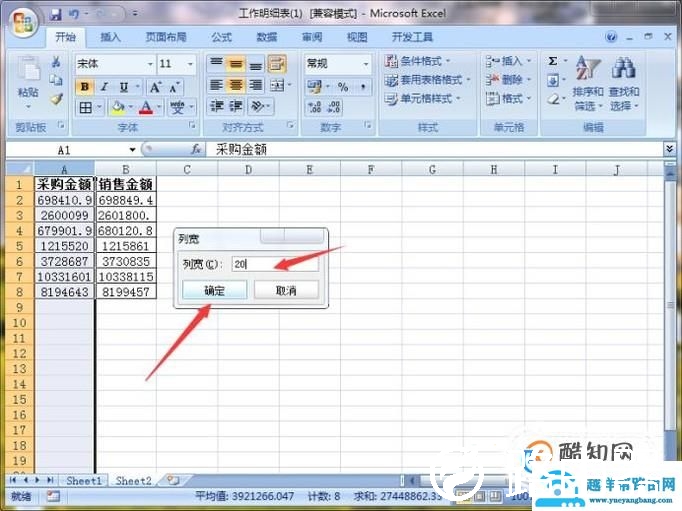The width and height of the screenshot is (682, 511).
Task: Align text right
Action: coord(256,85)
